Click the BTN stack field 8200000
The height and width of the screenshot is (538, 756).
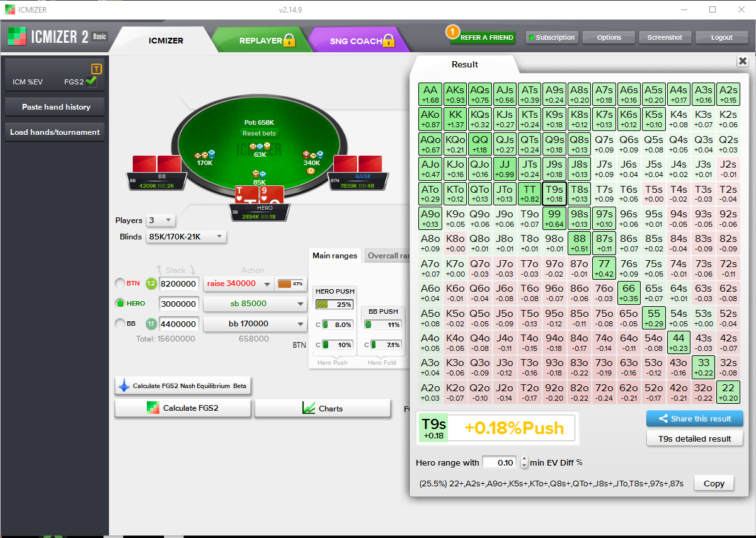179,283
